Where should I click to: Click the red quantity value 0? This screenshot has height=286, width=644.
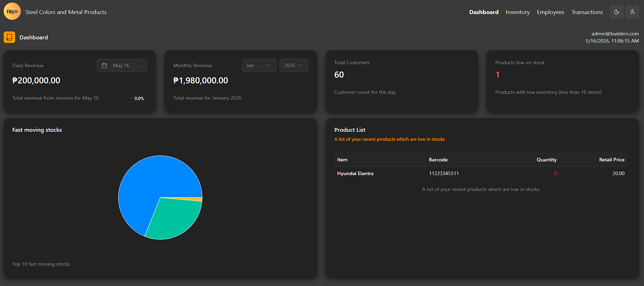pos(555,173)
